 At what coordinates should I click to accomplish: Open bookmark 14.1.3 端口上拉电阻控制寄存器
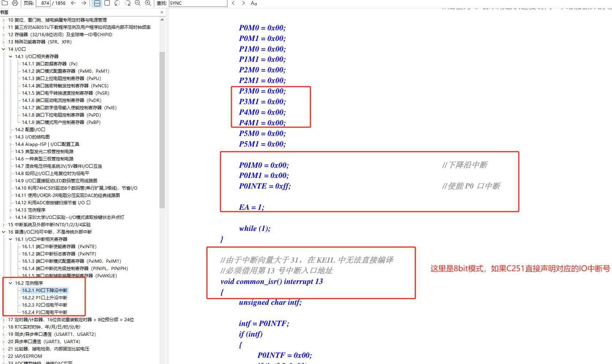tap(61, 79)
